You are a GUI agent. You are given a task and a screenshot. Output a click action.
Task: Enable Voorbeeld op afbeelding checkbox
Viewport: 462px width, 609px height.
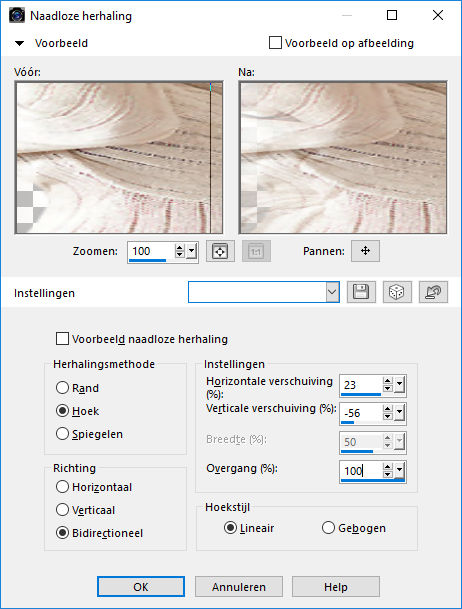[x=275, y=43]
